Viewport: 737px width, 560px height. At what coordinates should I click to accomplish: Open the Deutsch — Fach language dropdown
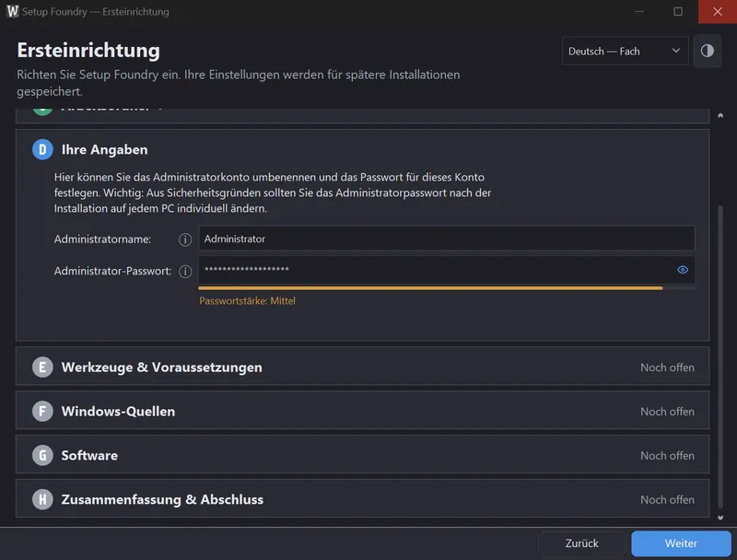click(625, 51)
